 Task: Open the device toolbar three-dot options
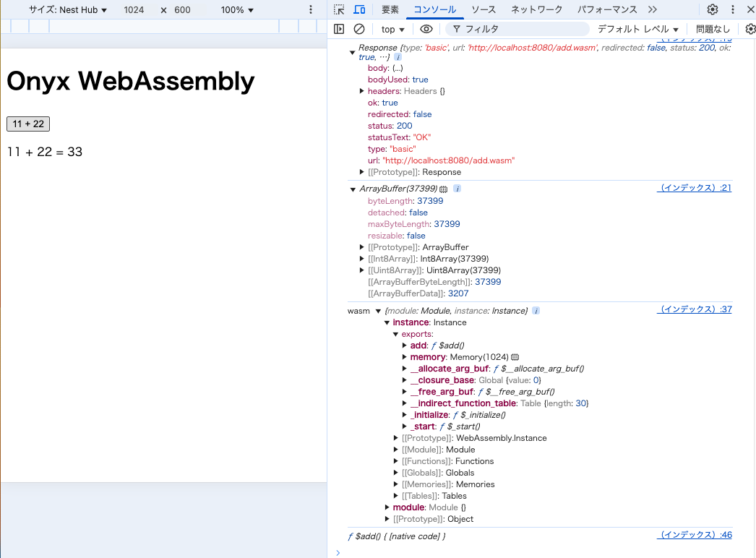[x=311, y=10]
